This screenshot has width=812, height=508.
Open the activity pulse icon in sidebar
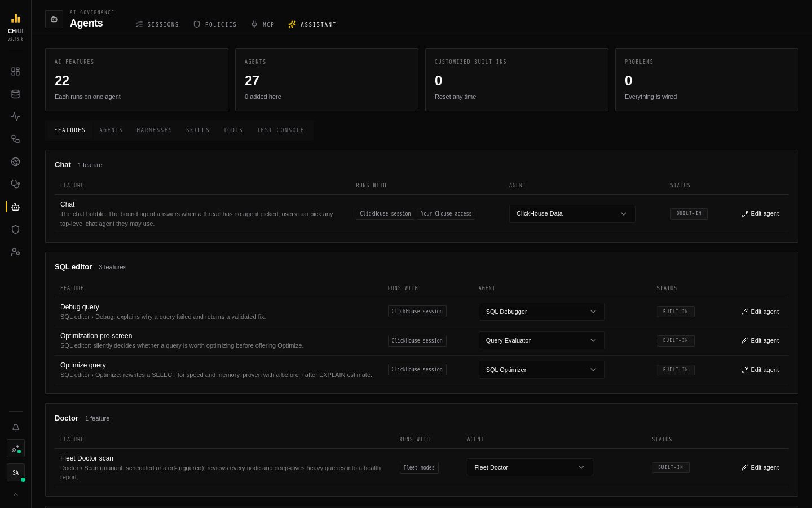15,117
